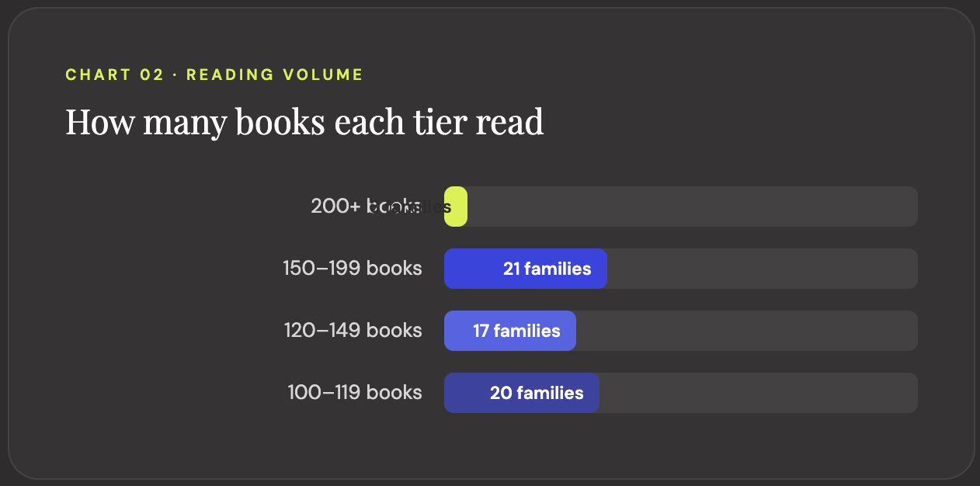Click empty gray track of 200+ books row

click(691, 207)
